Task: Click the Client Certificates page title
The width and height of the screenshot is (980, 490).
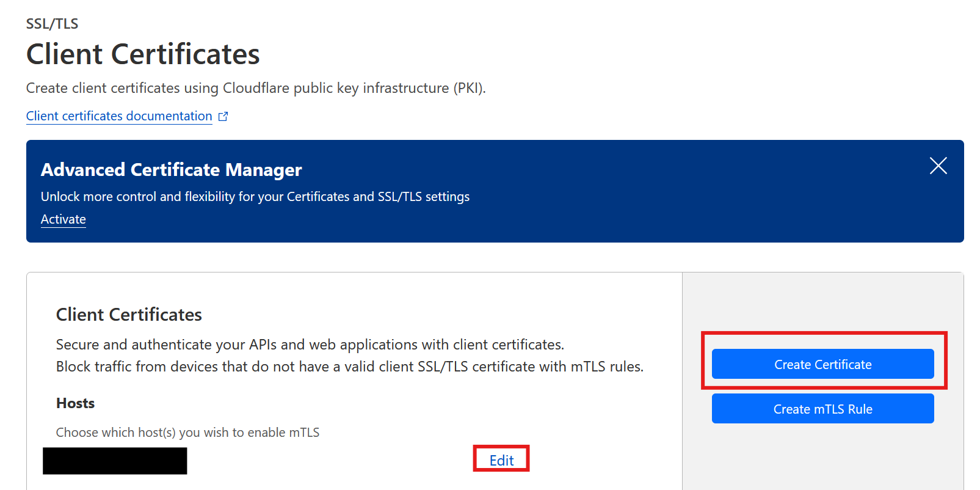Action: tap(143, 54)
